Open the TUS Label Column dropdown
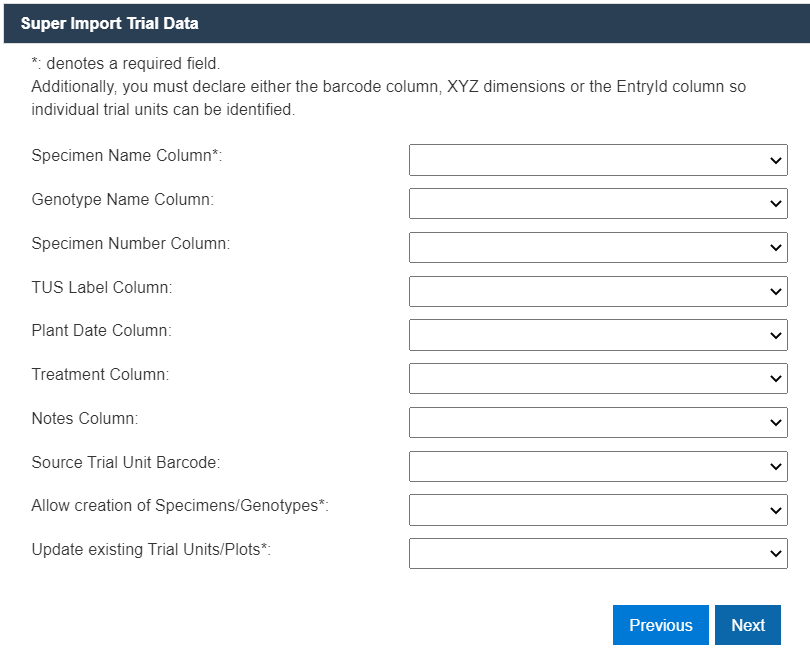 (598, 291)
